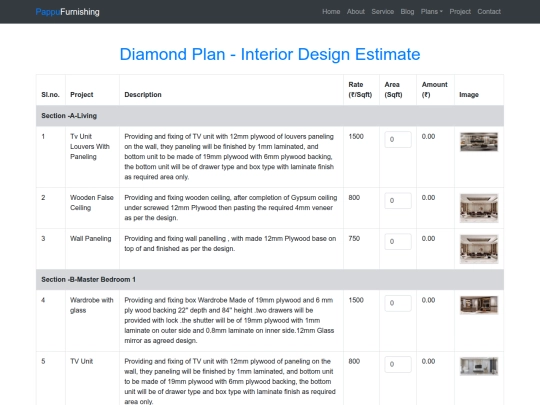Click the Wooden False Ceiling area input
The image size is (540, 405).
[398, 200]
